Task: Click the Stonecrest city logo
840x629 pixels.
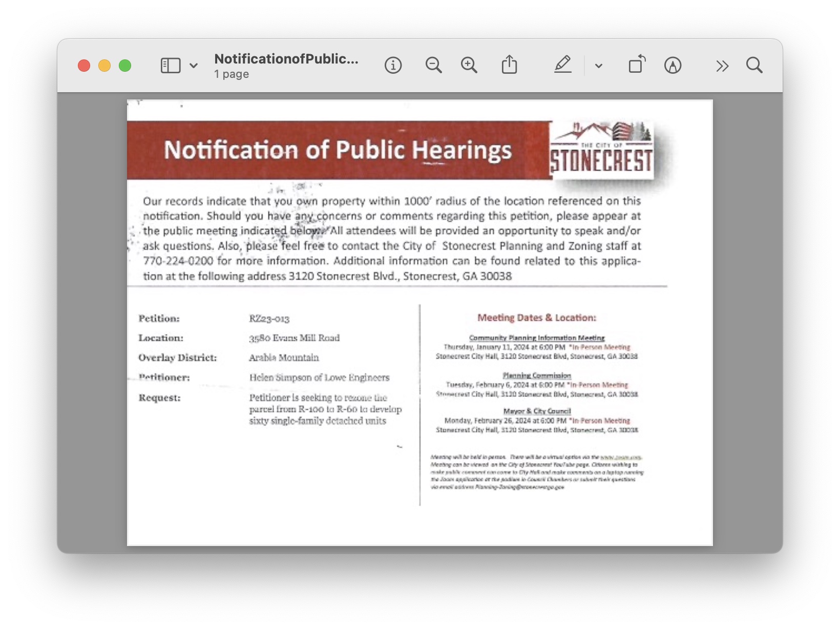Action: click(602, 150)
